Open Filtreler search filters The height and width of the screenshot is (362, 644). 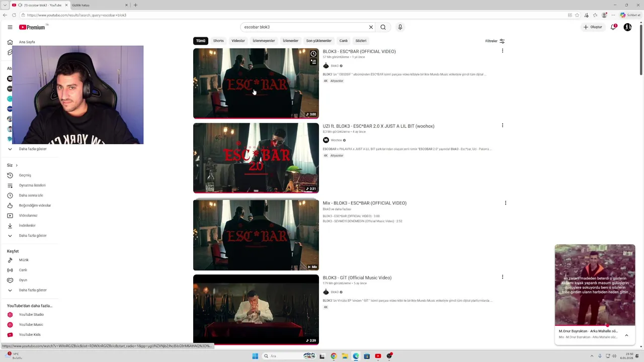pos(495,41)
